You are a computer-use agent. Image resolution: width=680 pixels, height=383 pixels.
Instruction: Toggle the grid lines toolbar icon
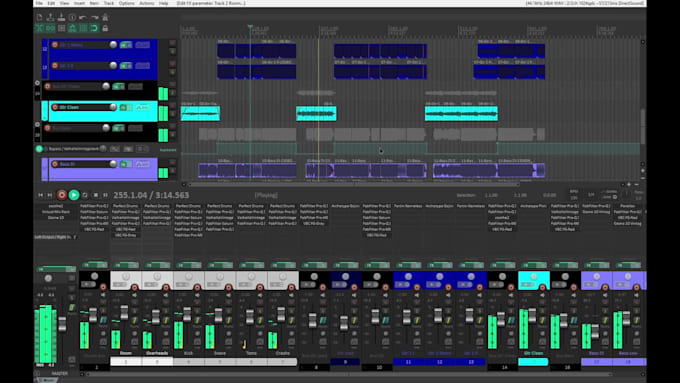[83, 28]
